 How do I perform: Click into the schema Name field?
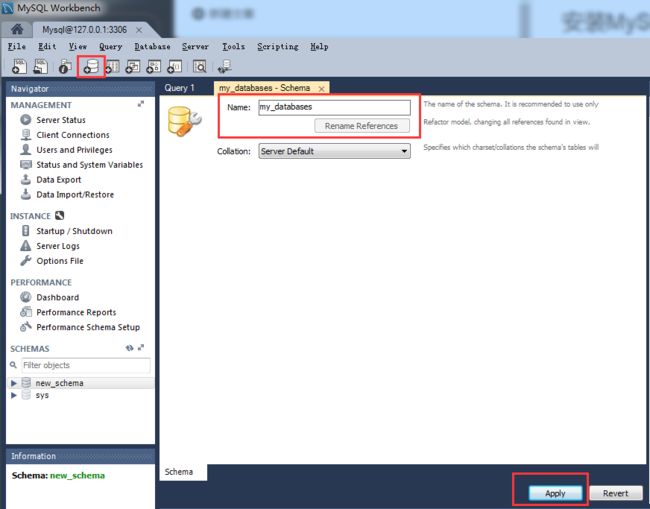tap(335, 107)
